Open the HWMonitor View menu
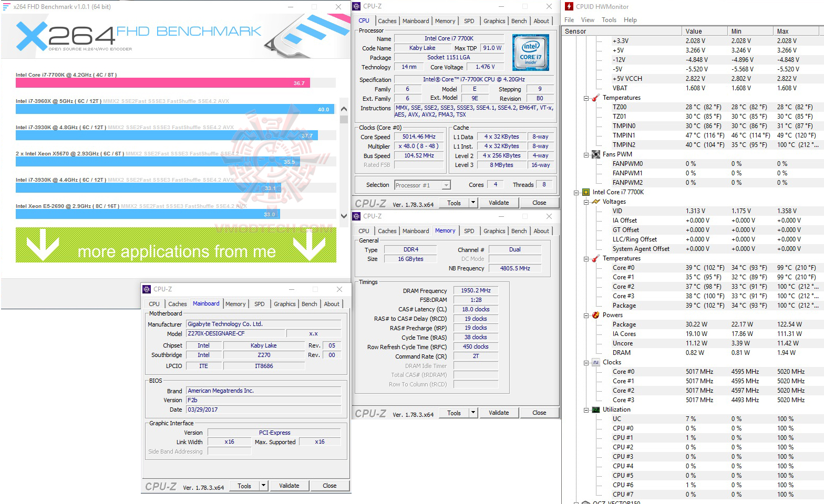 [x=588, y=20]
